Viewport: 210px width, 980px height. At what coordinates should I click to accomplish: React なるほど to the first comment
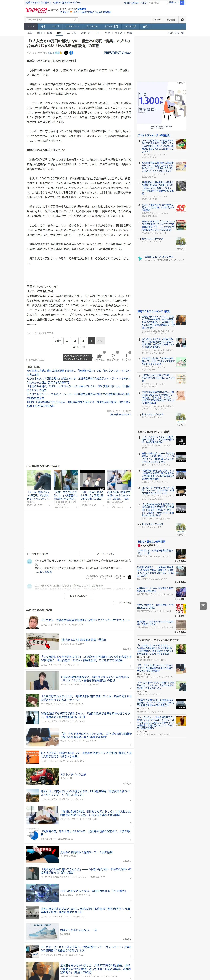coord(107,577)
